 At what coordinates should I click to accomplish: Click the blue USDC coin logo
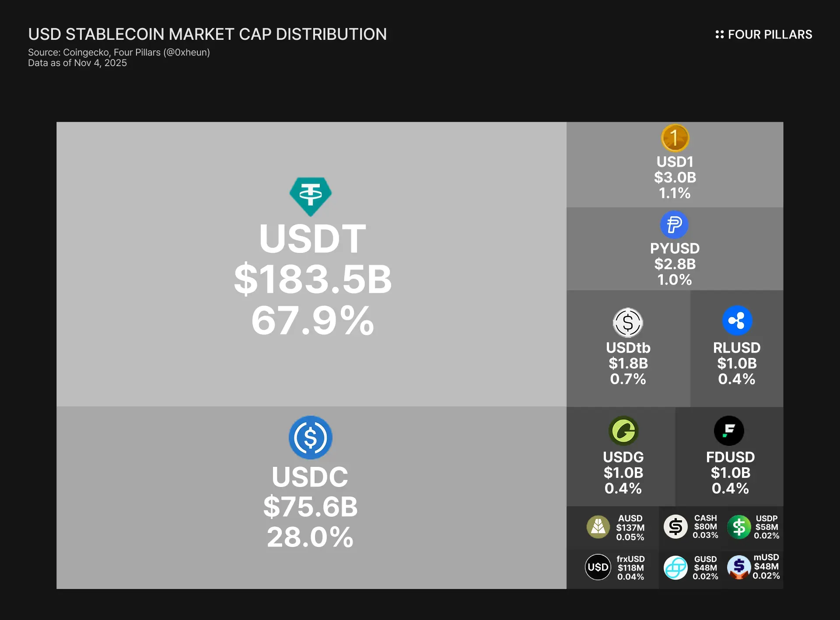click(311, 437)
